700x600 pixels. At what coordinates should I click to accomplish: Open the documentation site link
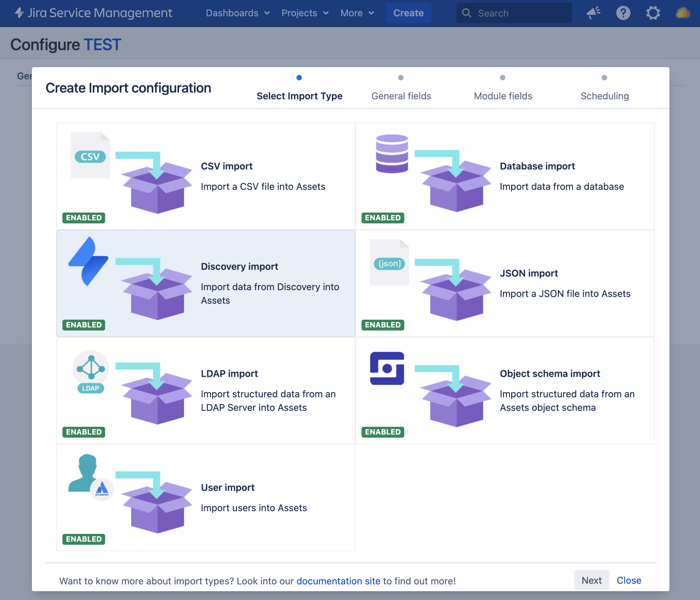coord(338,581)
